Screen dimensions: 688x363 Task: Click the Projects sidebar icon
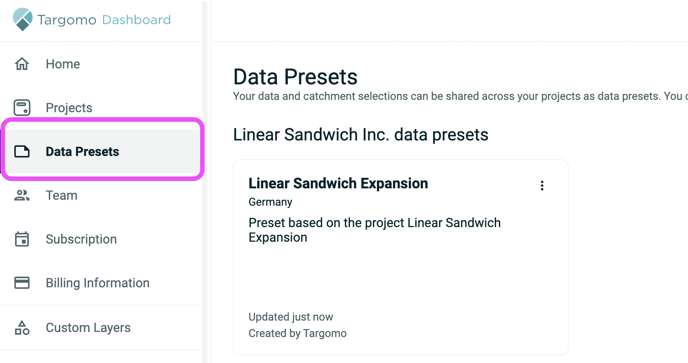[x=22, y=108]
